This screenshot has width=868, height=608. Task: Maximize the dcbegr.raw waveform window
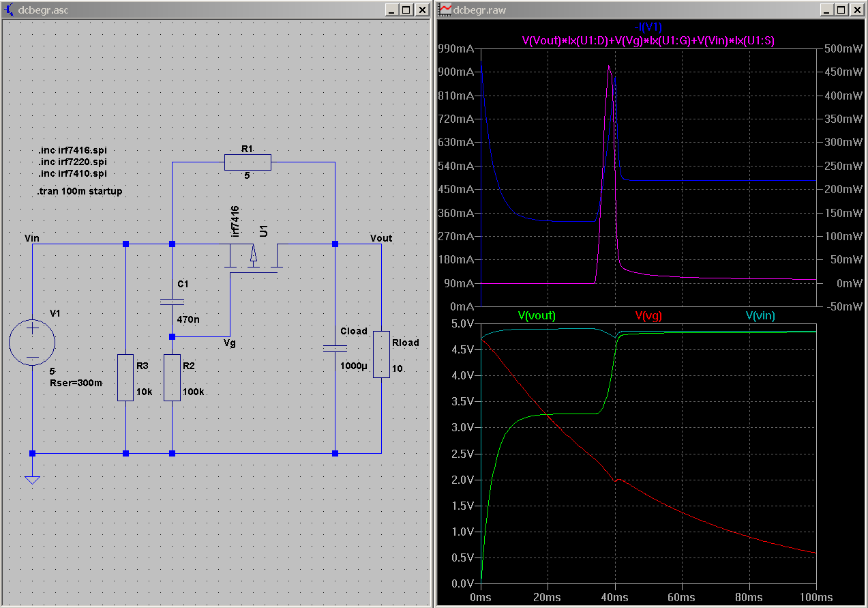841,10
